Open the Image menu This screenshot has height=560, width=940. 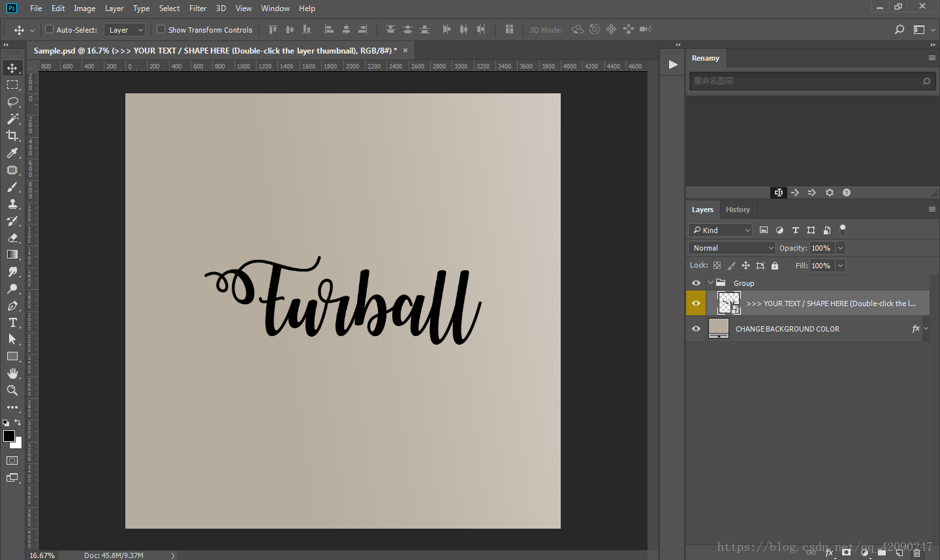pyautogui.click(x=84, y=8)
